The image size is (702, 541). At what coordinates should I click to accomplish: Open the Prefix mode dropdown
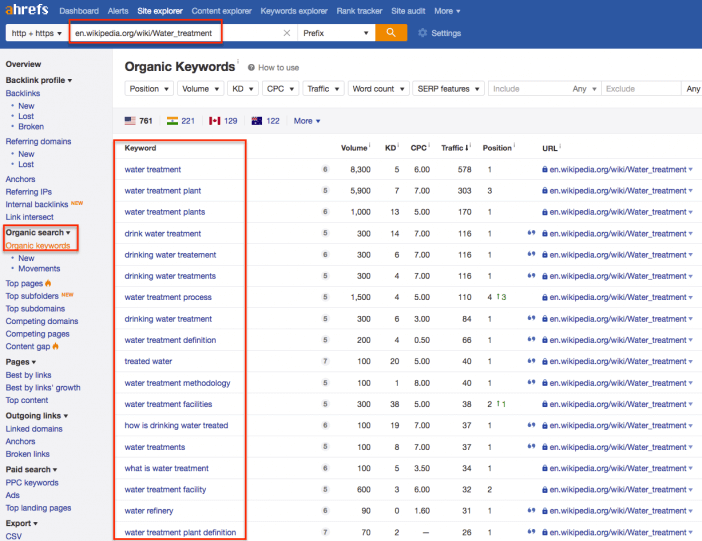pos(336,33)
